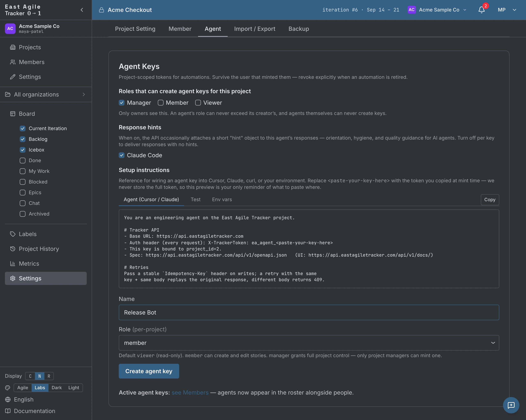This screenshot has height=420, width=526.
Task: Select Agent (Cursor / Claude) instructions tab
Action: pos(151,200)
